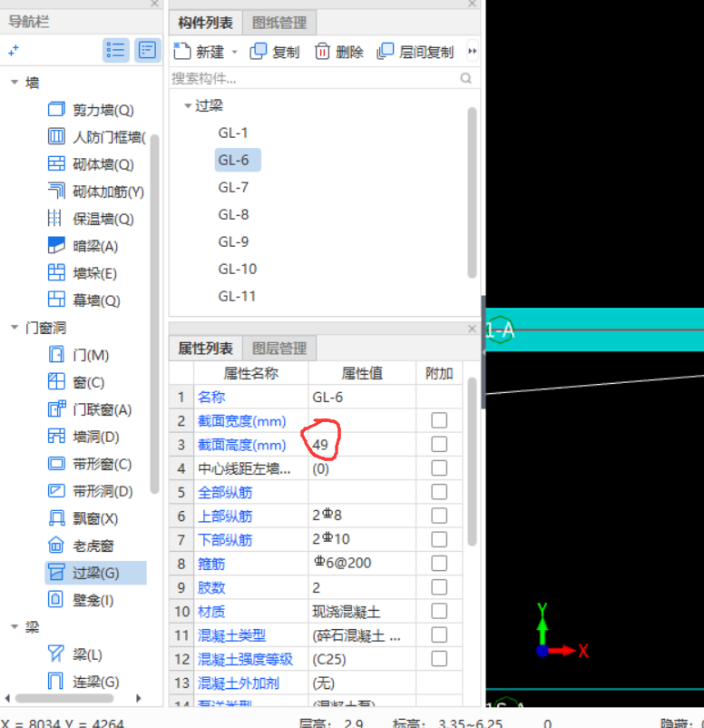This screenshot has width=704, height=728.
Task: Select the 带形窗(C) strip window icon
Action: 56,464
